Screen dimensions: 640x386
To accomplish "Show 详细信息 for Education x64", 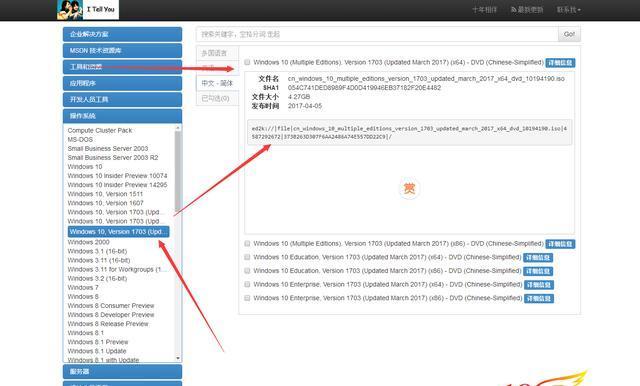I will pyautogui.click(x=538, y=258).
